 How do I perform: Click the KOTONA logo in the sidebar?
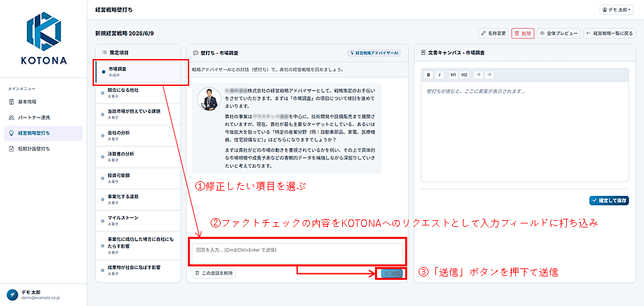(44, 39)
